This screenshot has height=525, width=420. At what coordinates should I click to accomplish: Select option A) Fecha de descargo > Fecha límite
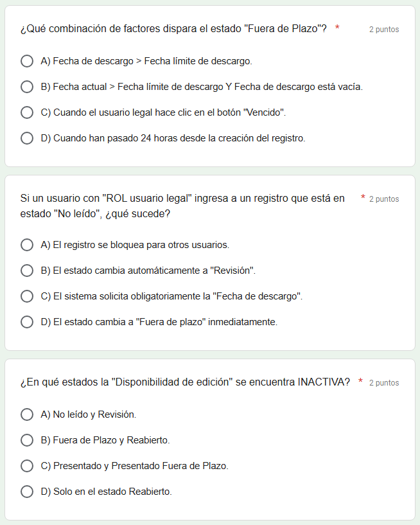27,61
